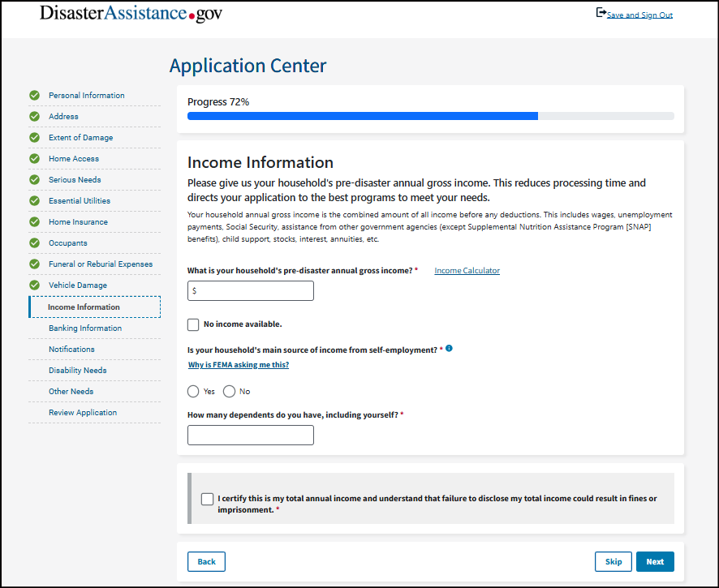Check the No income available box
Image resolution: width=719 pixels, height=588 pixels.
pos(193,324)
